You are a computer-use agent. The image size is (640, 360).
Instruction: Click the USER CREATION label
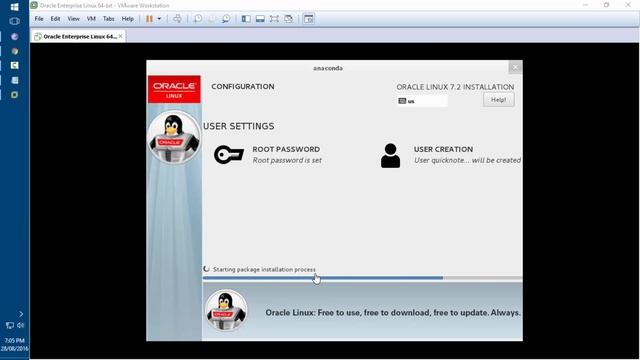(443, 149)
